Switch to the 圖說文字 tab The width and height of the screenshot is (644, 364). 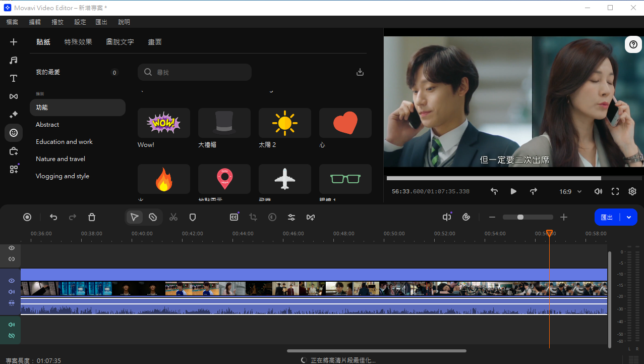pos(120,42)
